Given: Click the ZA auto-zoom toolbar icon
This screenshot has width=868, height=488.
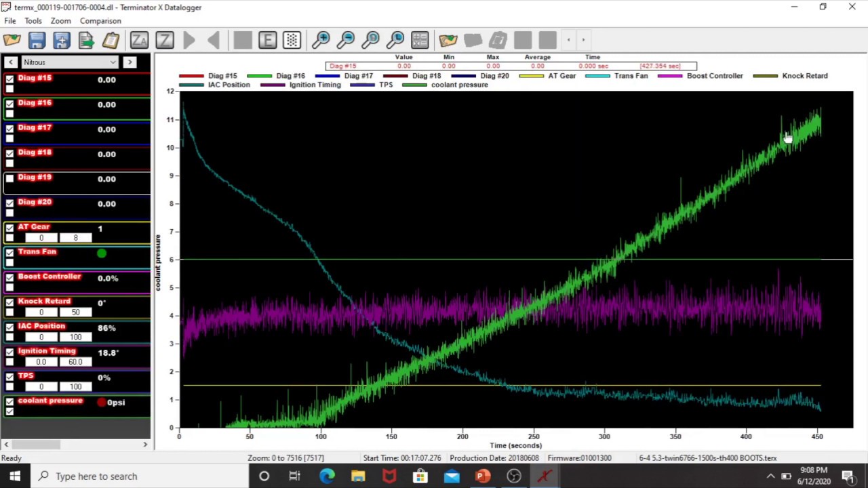Looking at the screenshot, I should (x=139, y=40).
